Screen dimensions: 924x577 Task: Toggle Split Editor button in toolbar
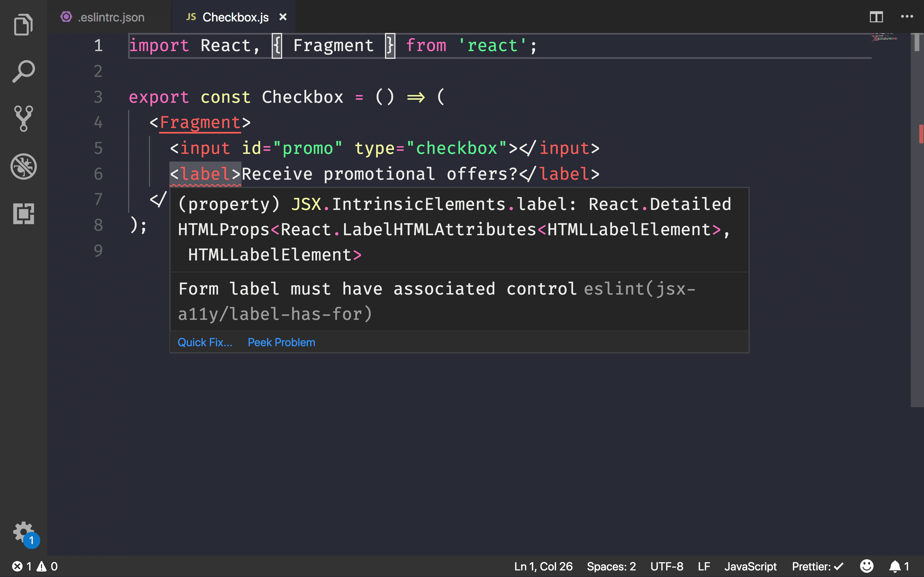pyautogui.click(x=876, y=16)
